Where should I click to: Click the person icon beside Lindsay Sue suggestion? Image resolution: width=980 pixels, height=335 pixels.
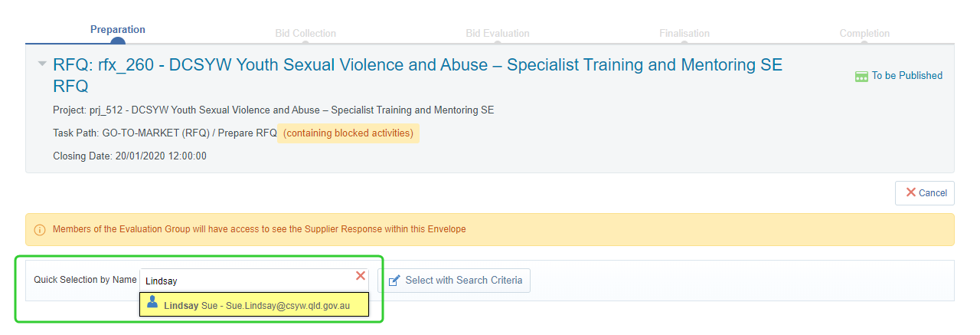pos(152,303)
